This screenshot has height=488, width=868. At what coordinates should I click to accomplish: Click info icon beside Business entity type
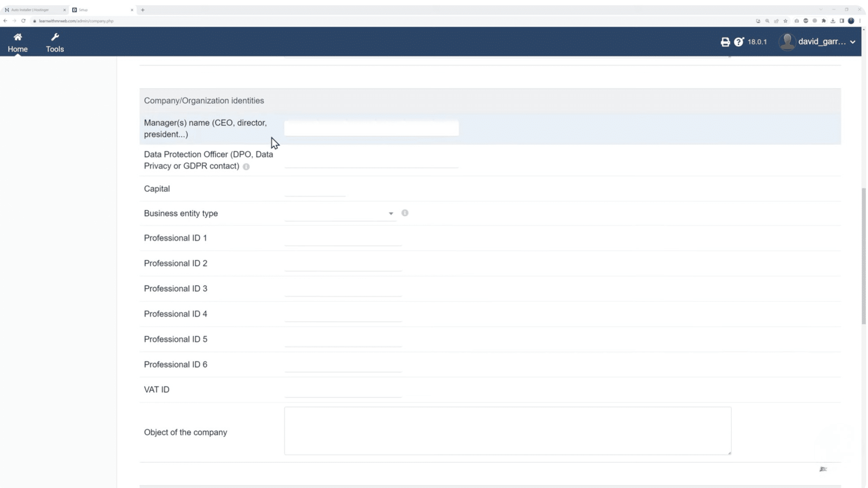(x=405, y=213)
